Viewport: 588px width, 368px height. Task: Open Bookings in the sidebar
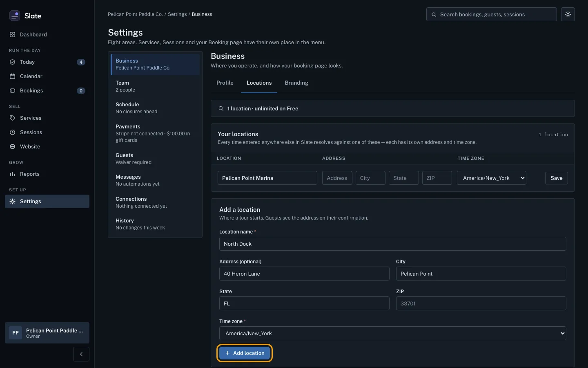(x=47, y=91)
